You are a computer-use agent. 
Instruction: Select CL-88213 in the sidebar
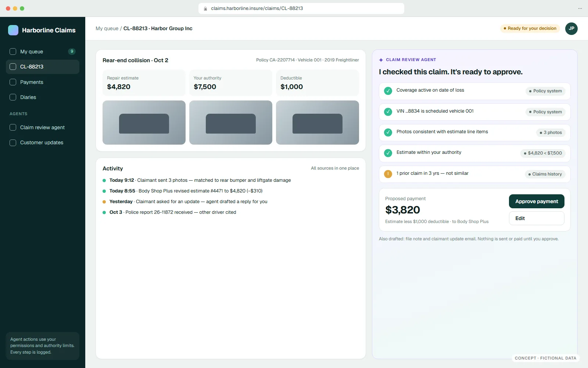pos(43,67)
